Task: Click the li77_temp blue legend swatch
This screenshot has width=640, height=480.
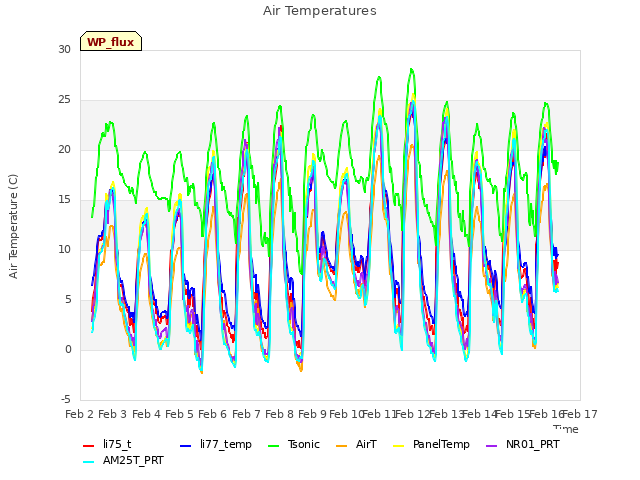Action: point(186,446)
